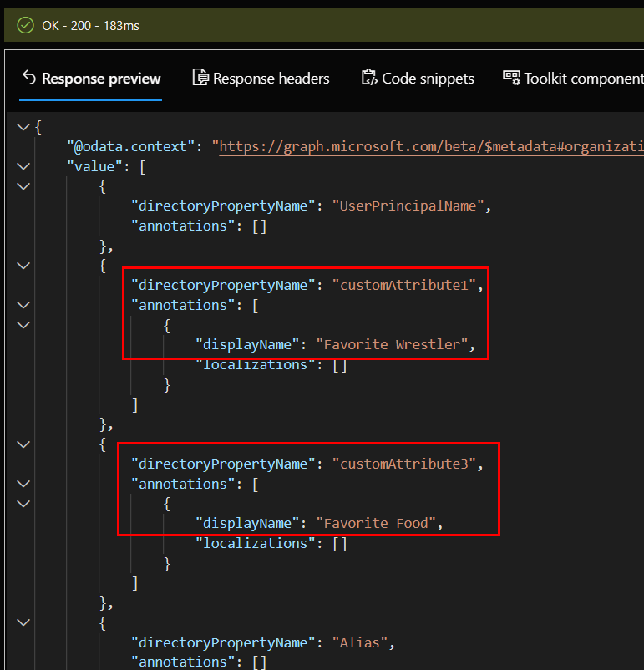Click the Response preview arrow icon

(x=29, y=78)
